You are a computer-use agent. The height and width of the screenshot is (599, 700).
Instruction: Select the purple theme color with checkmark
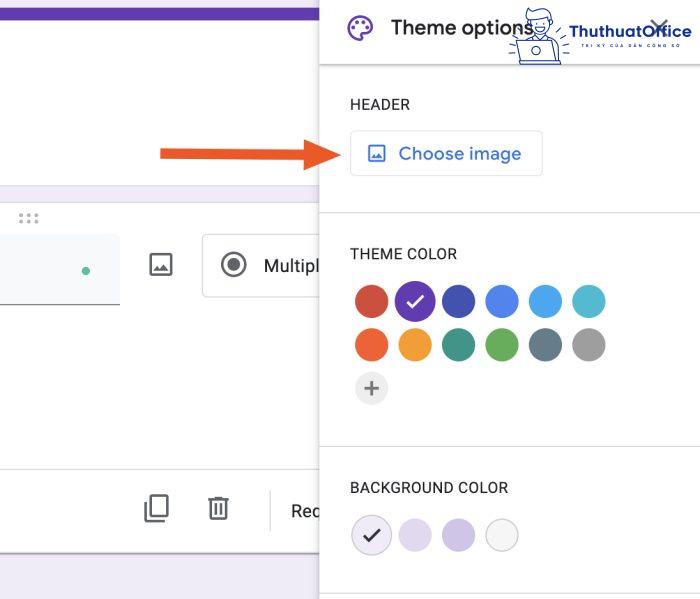point(415,301)
